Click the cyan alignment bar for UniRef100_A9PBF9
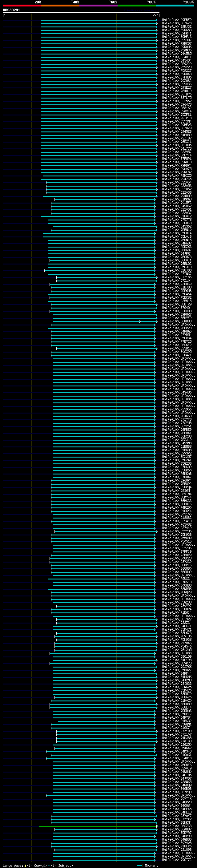Screen dimensions: 197x868 tap(99, 20)
